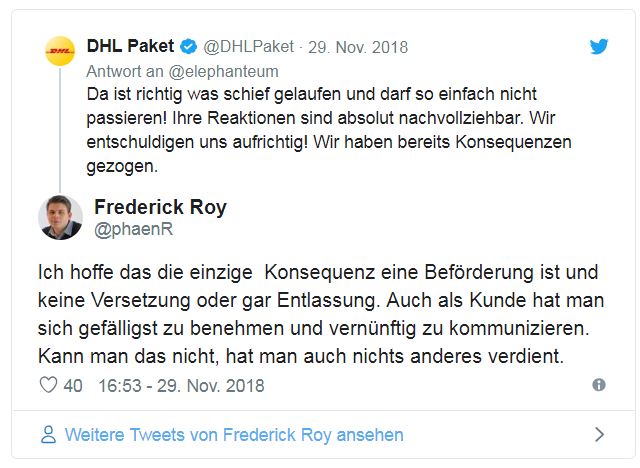Click the like count 40
Screen dimensions: 640x468
click(72, 385)
